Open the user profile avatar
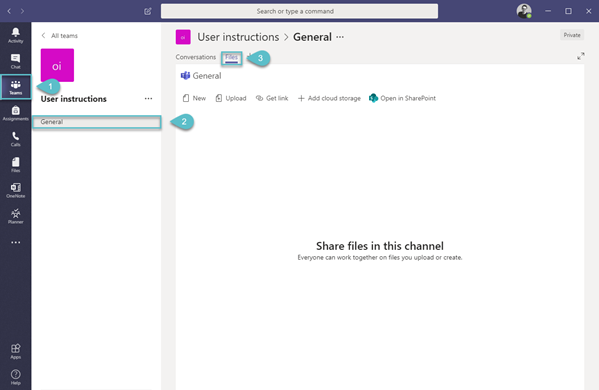 tap(524, 11)
